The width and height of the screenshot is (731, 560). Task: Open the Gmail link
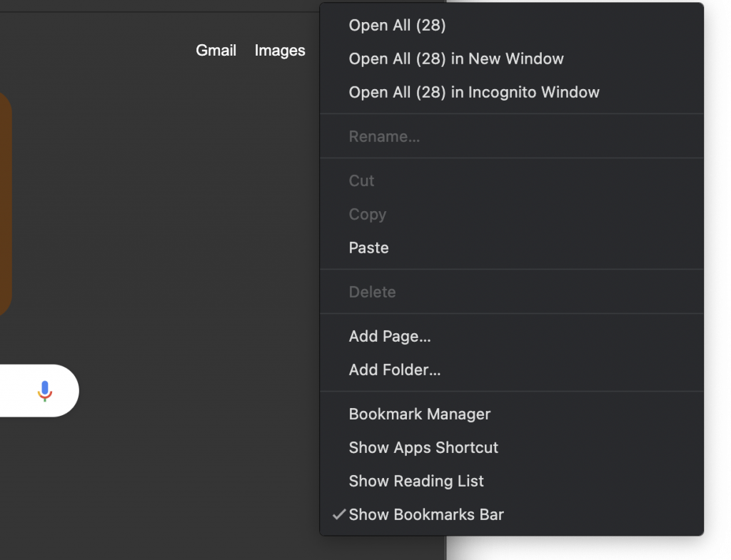pos(216,50)
